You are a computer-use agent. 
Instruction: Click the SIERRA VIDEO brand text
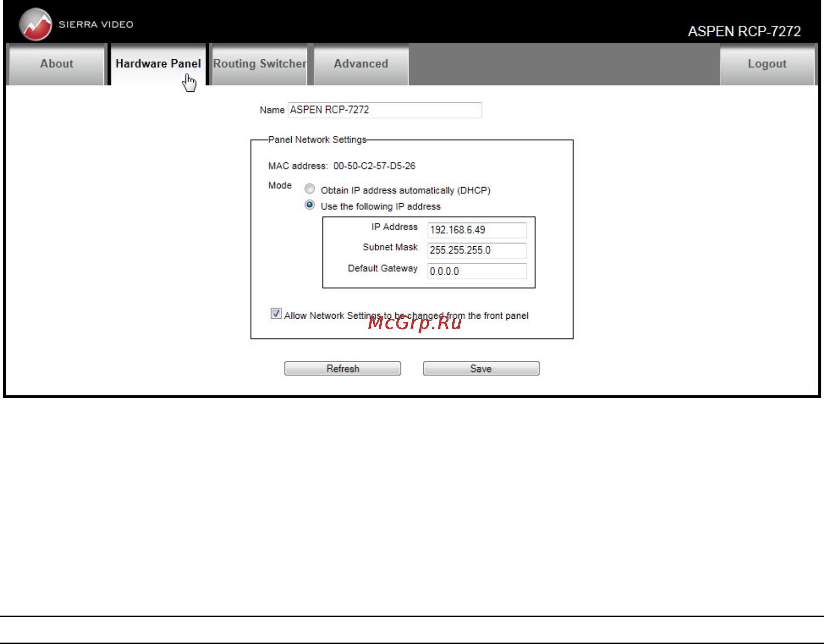pyautogui.click(x=96, y=25)
